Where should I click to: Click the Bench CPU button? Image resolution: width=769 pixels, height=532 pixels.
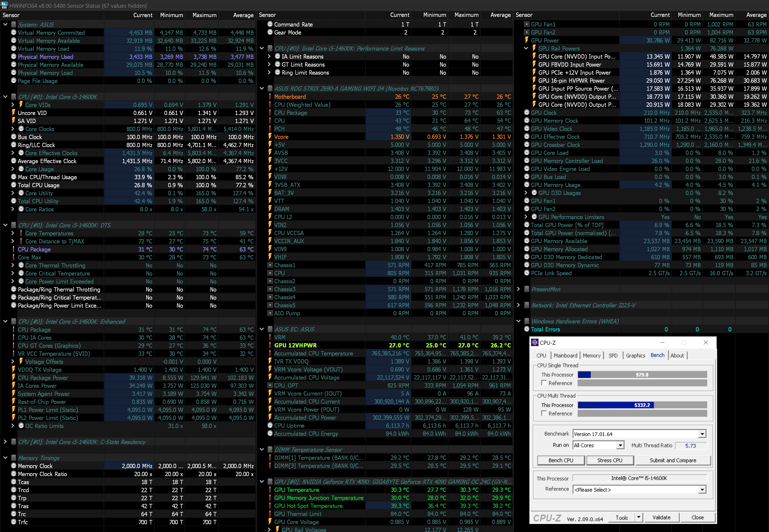pos(561,460)
